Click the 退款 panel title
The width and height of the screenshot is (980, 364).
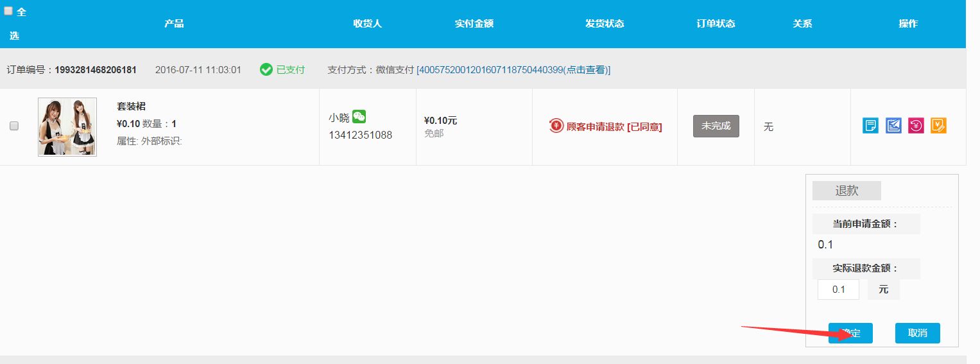coord(847,191)
